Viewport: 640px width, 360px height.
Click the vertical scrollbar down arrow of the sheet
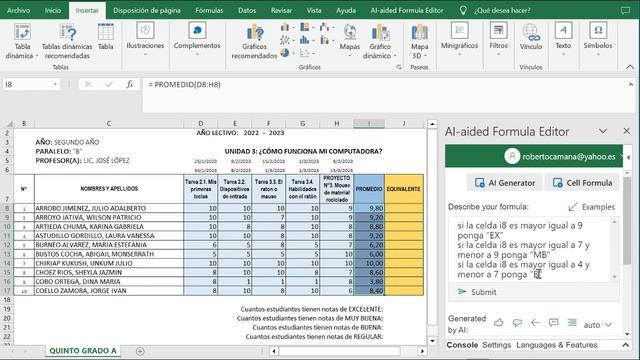(432, 341)
